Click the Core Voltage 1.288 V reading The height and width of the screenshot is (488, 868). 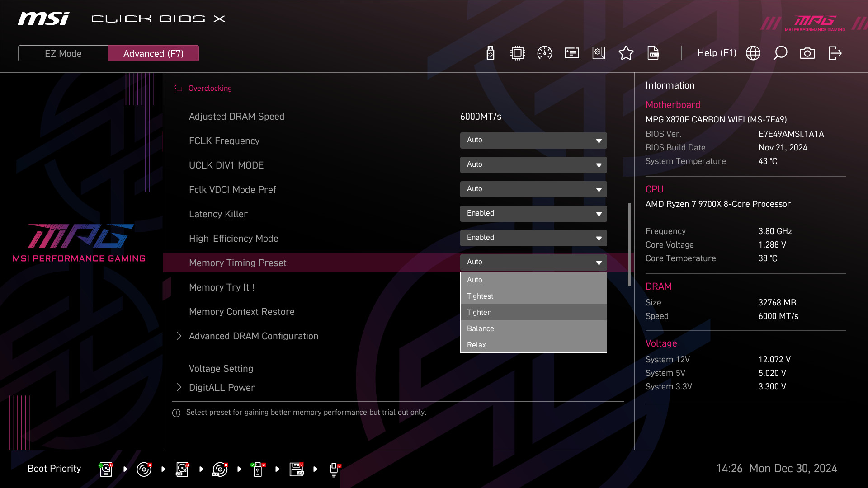point(773,245)
